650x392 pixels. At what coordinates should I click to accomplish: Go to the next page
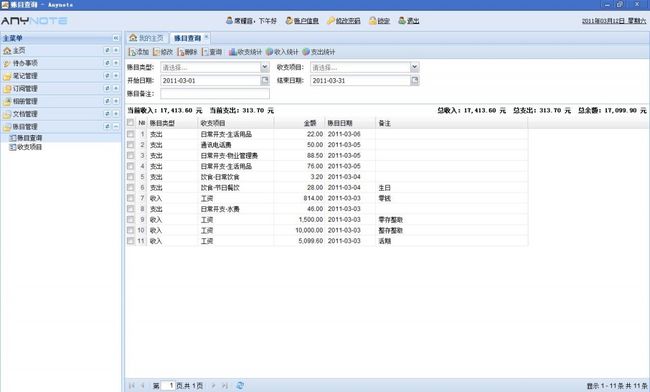[x=213, y=385]
